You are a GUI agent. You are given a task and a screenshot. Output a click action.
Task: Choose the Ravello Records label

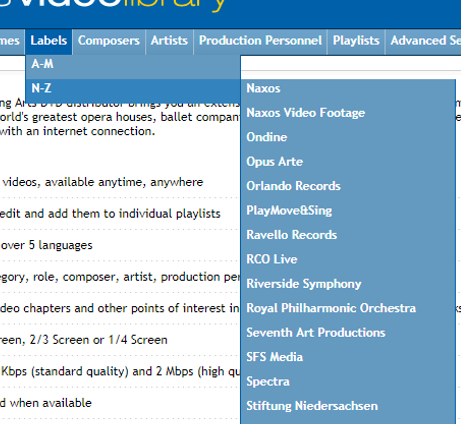coord(348,235)
